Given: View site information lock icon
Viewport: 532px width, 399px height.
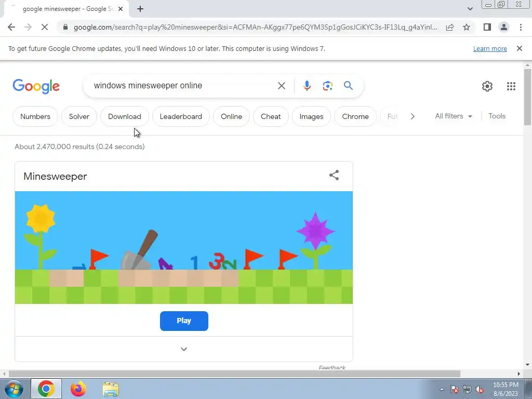Looking at the screenshot, I should click(65, 27).
